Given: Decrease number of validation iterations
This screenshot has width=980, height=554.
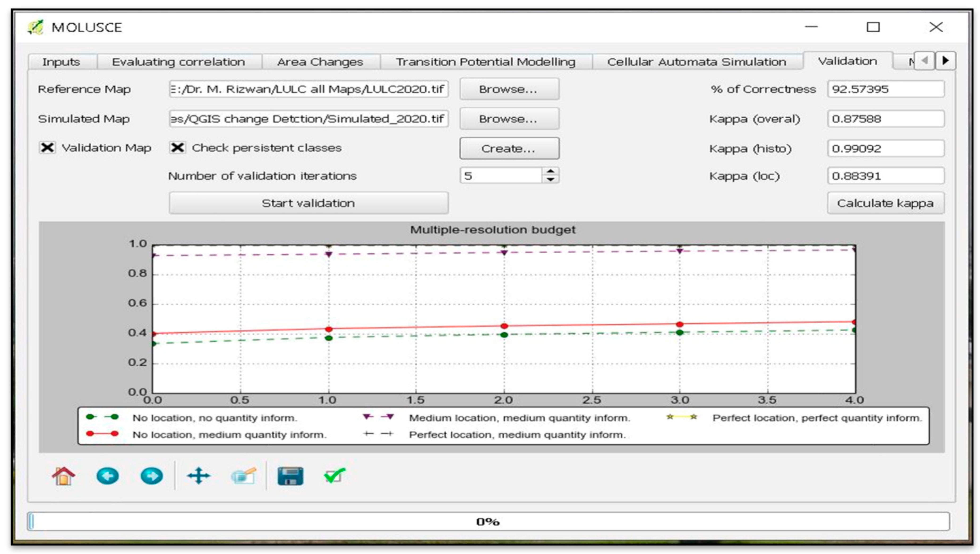Looking at the screenshot, I should pos(550,179).
